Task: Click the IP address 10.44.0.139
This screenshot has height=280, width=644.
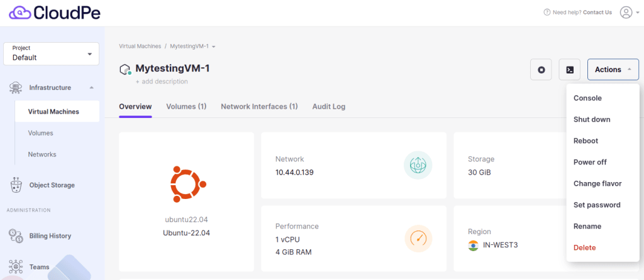Action: coord(294,173)
